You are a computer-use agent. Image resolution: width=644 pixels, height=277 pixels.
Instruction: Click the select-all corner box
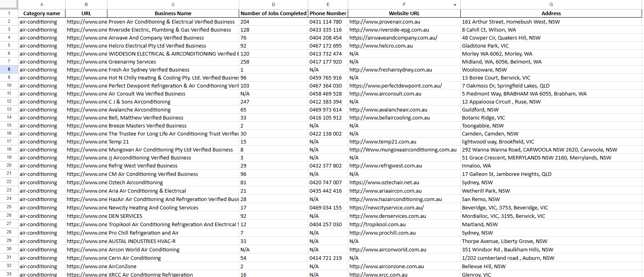click(9, 4)
